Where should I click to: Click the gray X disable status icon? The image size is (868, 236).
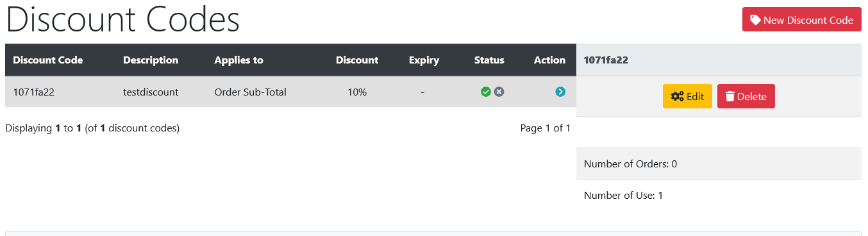tap(499, 92)
